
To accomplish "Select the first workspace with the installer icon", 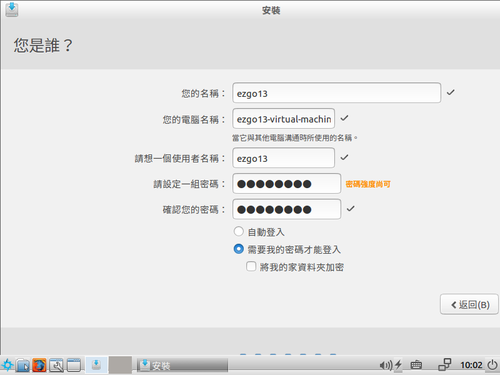I will (96, 365).
